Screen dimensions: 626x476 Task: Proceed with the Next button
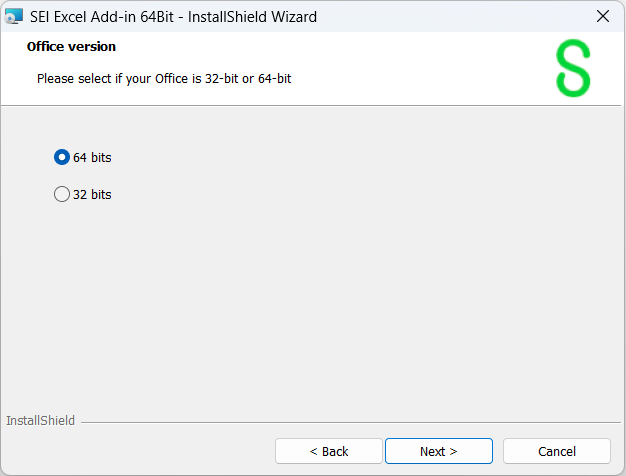(439, 451)
